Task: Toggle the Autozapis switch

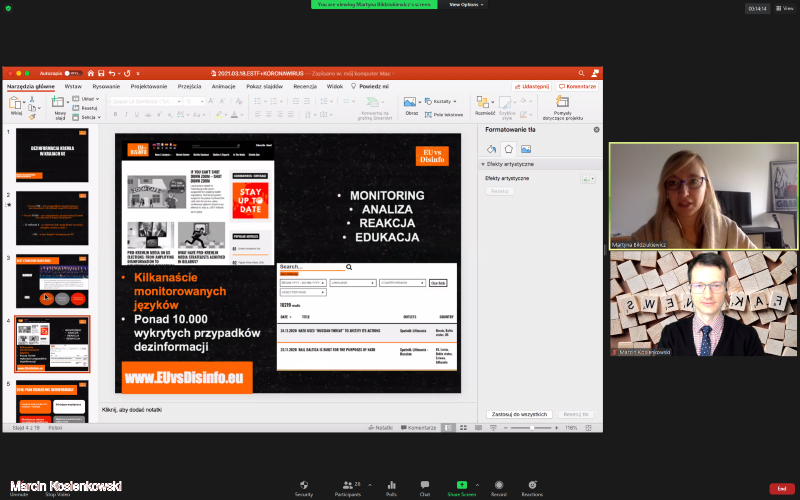Action: (73, 73)
